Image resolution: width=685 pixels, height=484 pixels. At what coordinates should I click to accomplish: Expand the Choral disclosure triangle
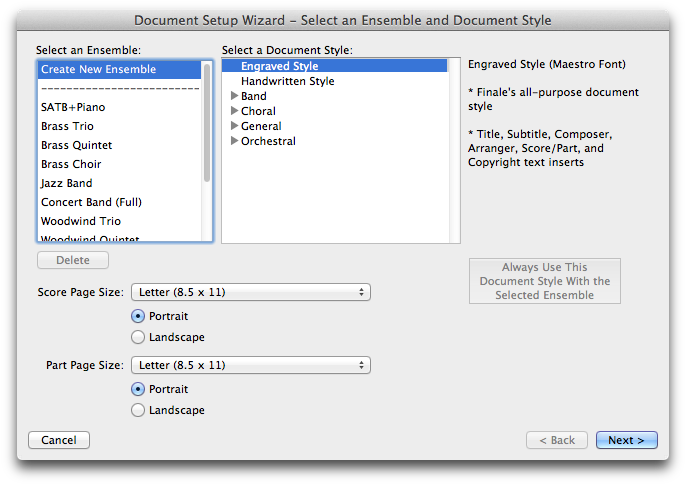234,111
